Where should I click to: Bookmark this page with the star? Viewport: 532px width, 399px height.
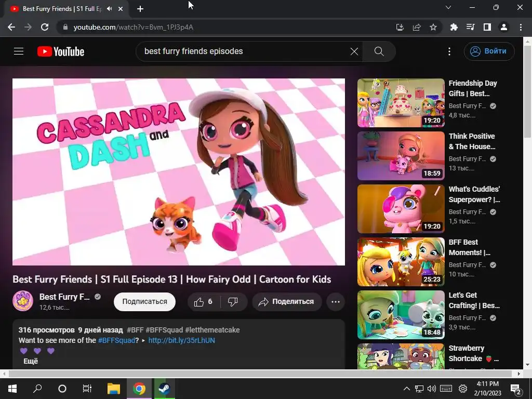click(x=433, y=27)
